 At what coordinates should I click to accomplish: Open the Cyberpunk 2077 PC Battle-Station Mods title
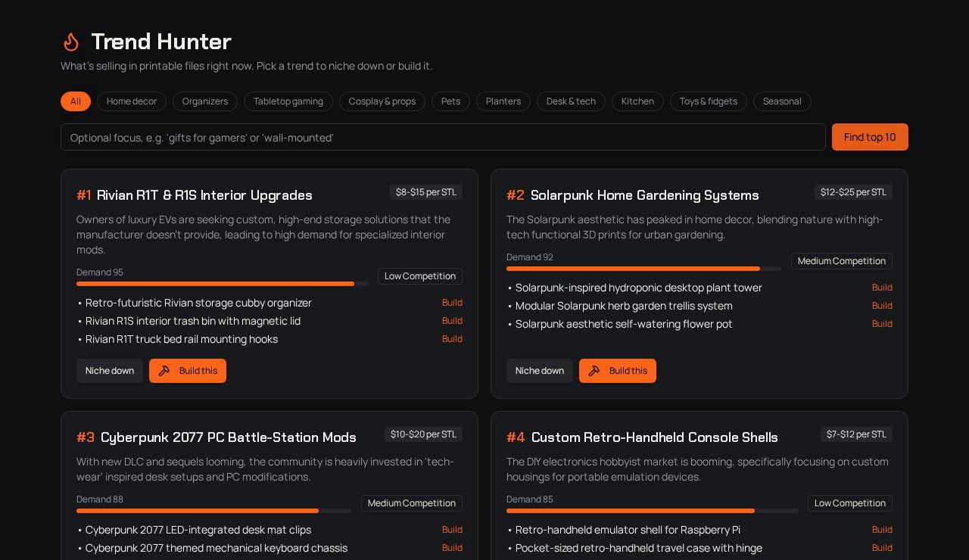coord(229,437)
